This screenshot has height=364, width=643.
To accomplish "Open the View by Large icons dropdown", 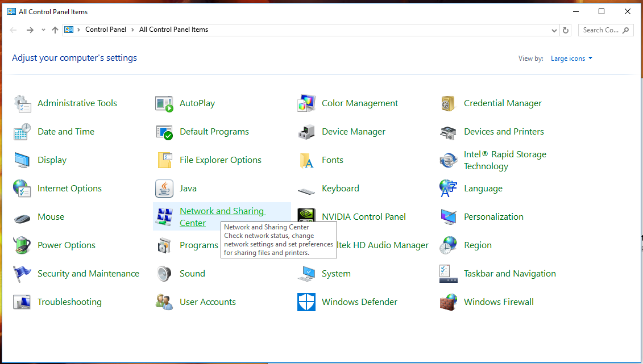I will click(x=571, y=58).
